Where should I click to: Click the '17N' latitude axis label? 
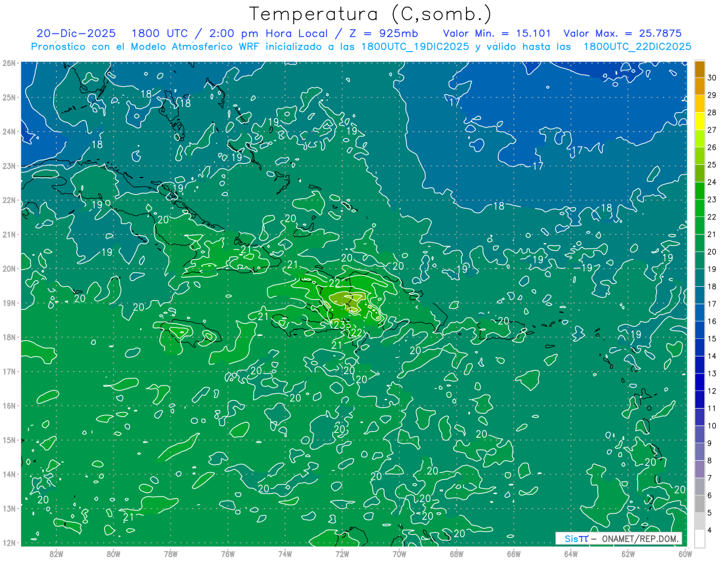point(8,372)
